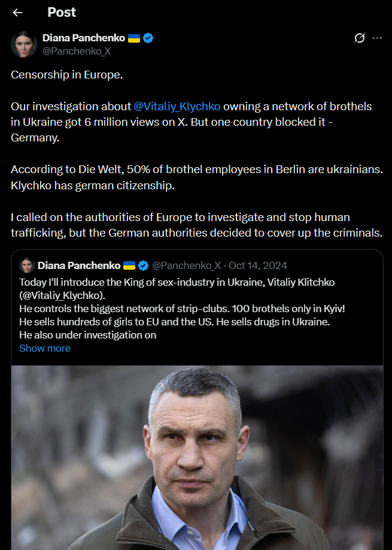
Task: Click the blue verified badge by the main author name
Action: [x=148, y=38]
